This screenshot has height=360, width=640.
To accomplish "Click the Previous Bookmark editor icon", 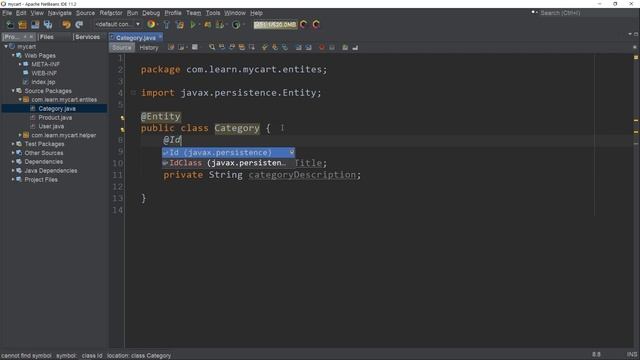I will 265,47.
